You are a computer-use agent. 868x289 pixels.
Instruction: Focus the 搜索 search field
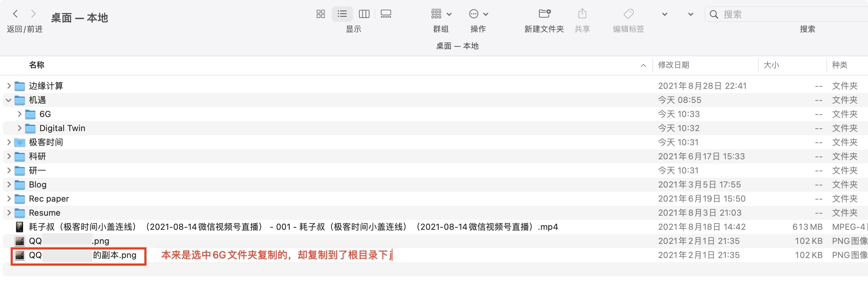(x=786, y=14)
